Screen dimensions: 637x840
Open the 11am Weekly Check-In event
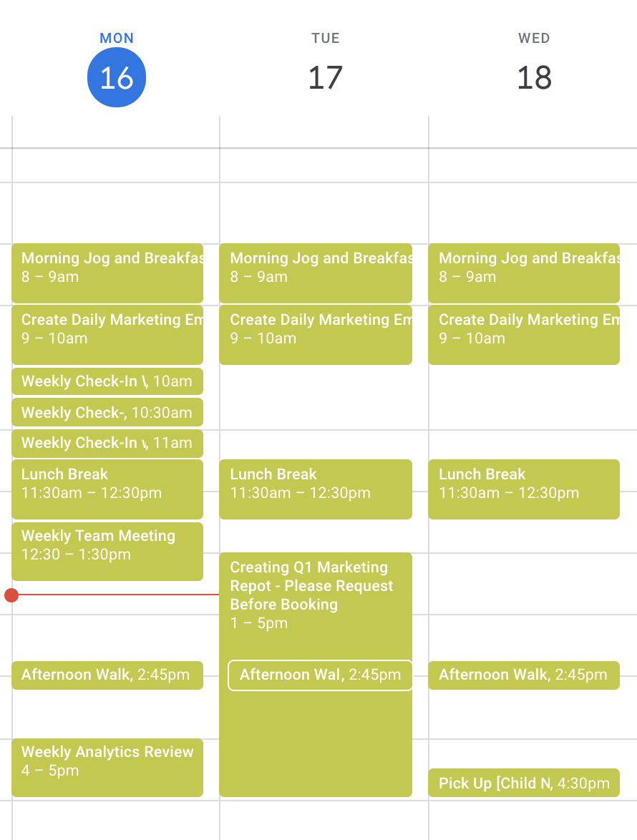107,443
